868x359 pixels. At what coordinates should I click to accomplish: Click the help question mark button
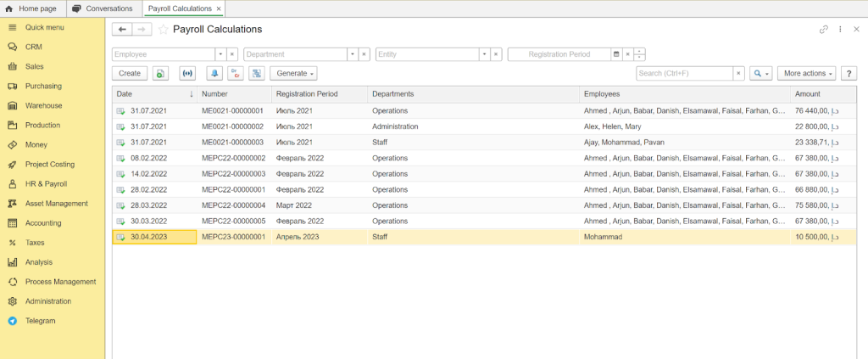pyautogui.click(x=850, y=74)
